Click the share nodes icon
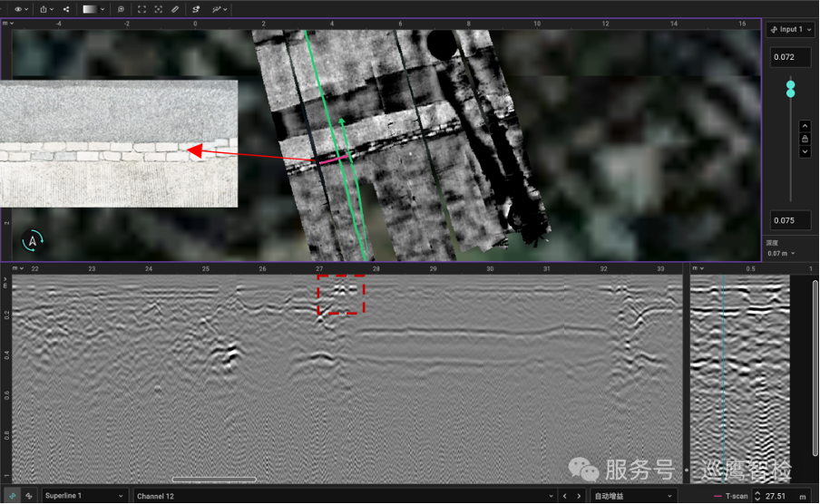The width and height of the screenshot is (820, 504). coord(67,9)
